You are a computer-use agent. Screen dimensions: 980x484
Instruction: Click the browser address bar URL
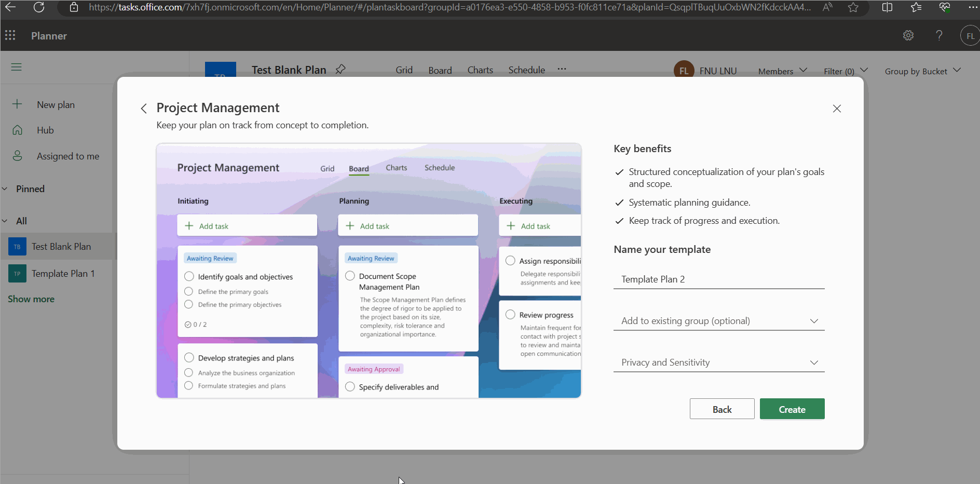(450, 7)
